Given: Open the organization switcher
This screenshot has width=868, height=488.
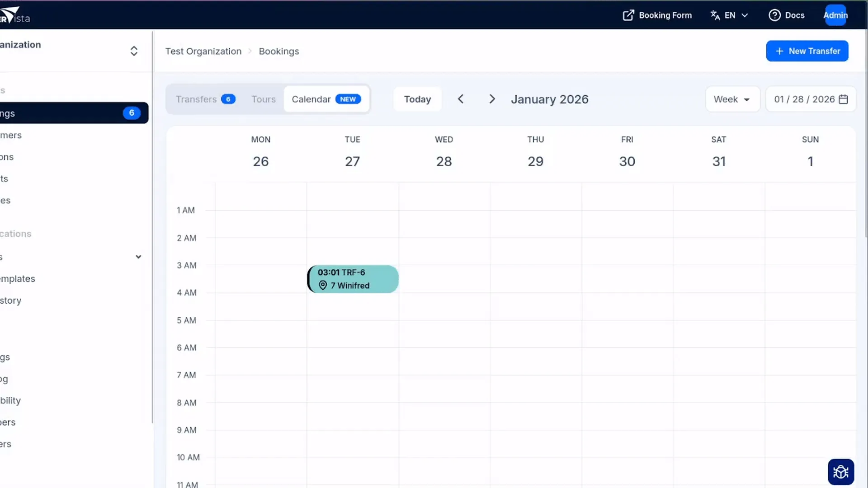Looking at the screenshot, I should pos(133,51).
